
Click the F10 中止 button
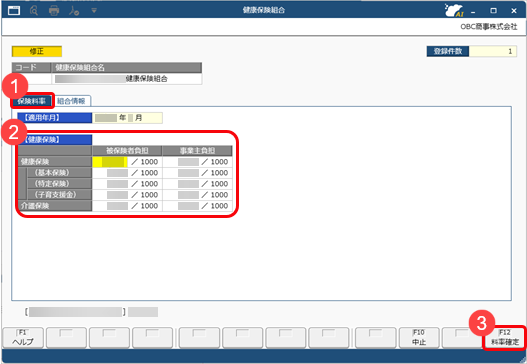(x=419, y=337)
